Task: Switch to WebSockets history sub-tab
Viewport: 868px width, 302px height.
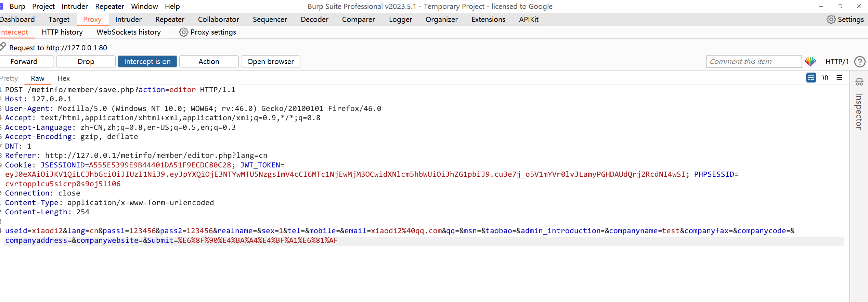Action: pos(129,32)
